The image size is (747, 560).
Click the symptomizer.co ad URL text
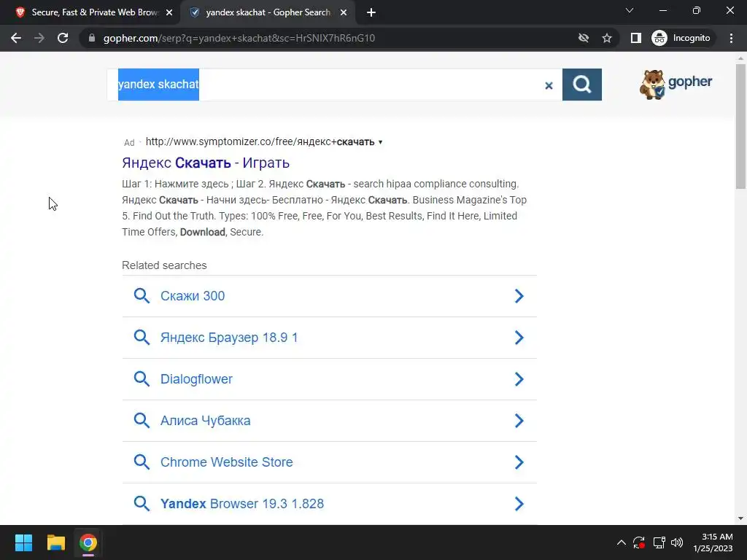(260, 142)
